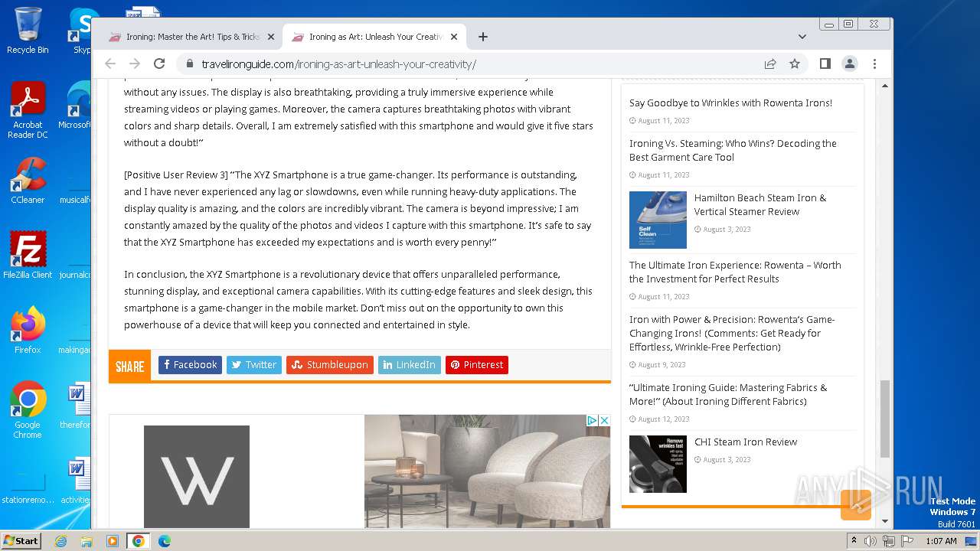Viewport: 980px width, 551px height.
Task: Open FileZilla Client desktop shortcut
Action: pos(28,256)
